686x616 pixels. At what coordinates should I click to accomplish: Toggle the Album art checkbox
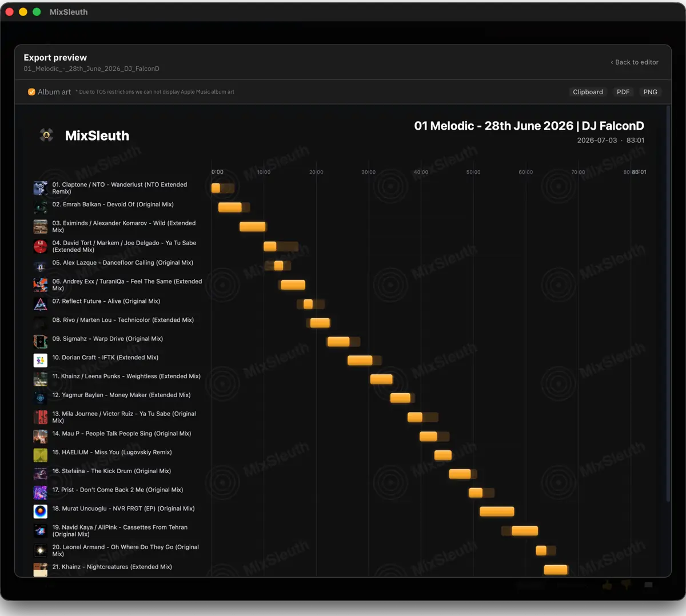point(31,92)
